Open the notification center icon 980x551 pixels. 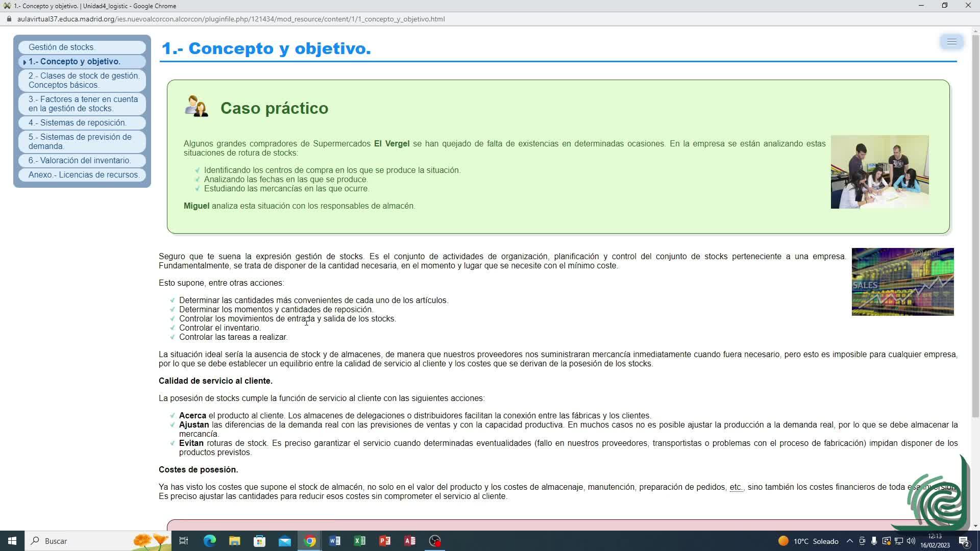[964, 541]
